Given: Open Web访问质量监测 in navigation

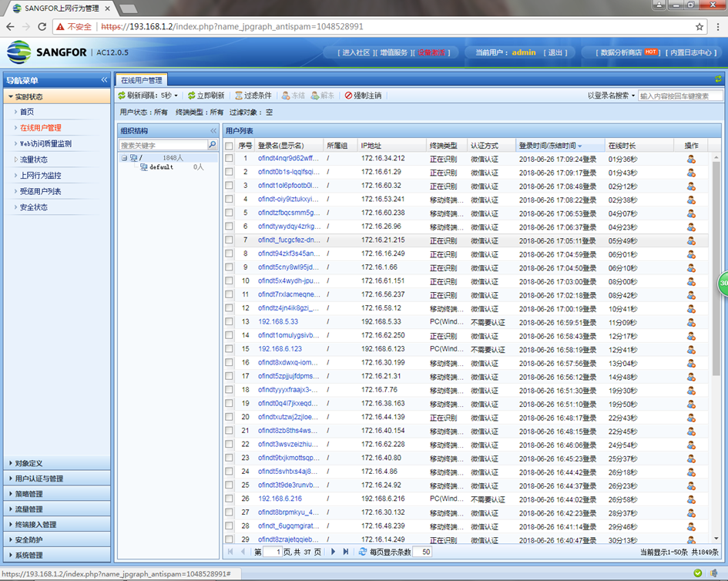Looking at the screenshot, I should (45, 144).
